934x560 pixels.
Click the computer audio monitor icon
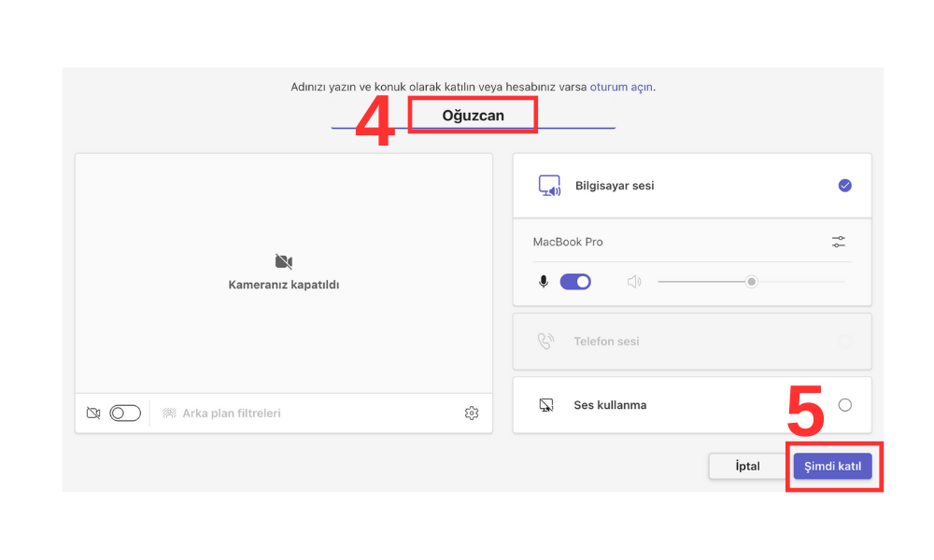point(549,186)
